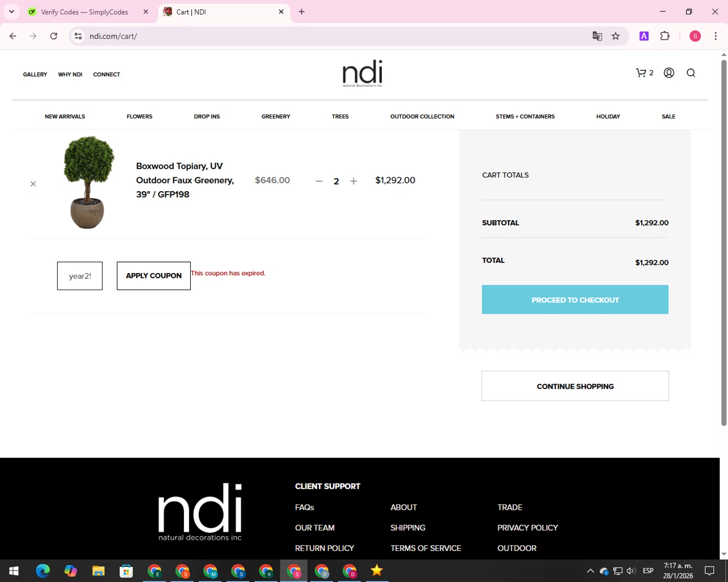Open the Trade footer link

point(510,507)
